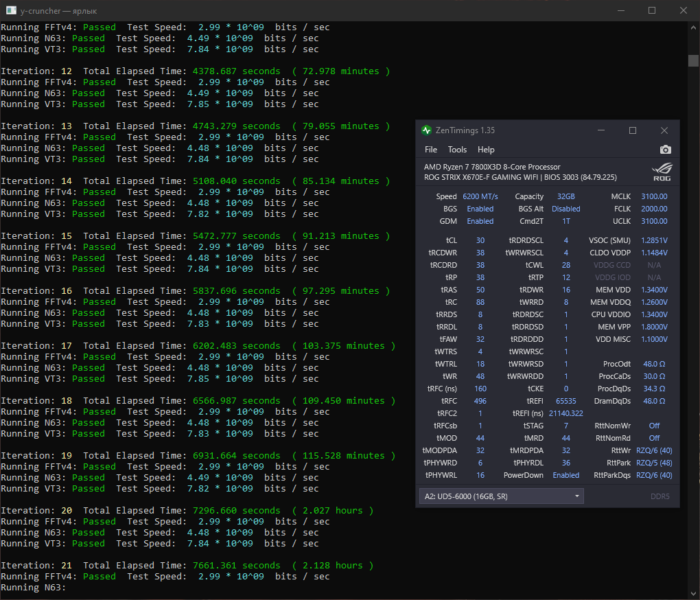This screenshot has height=600, width=700.
Task: Click the DDR5 label in ZenTimings
Action: (660, 496)
